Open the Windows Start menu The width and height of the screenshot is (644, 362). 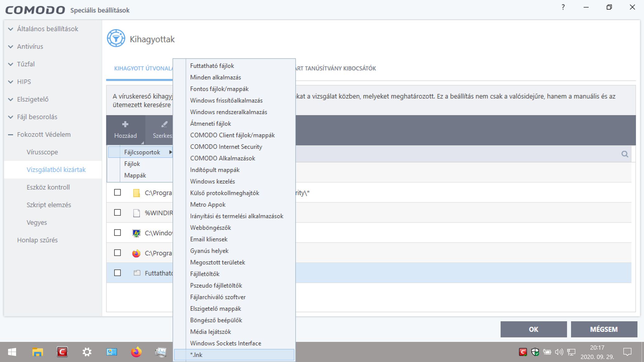[12, 352]
